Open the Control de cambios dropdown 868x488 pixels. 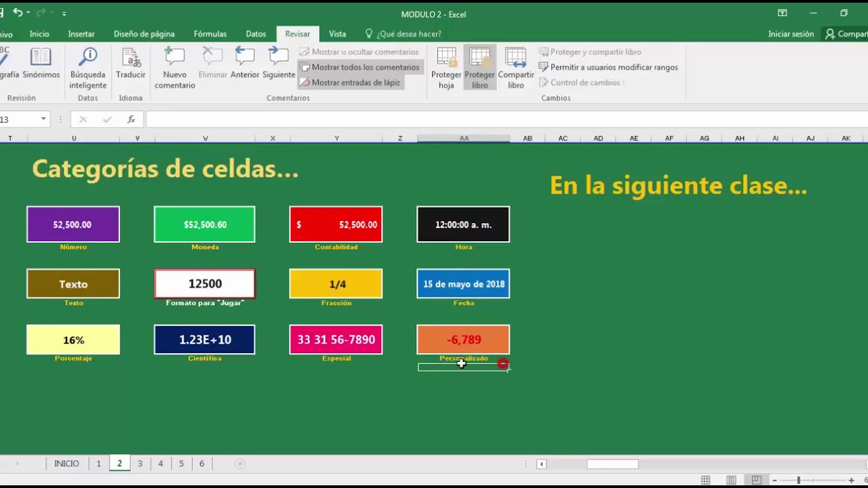coord(582,83)
